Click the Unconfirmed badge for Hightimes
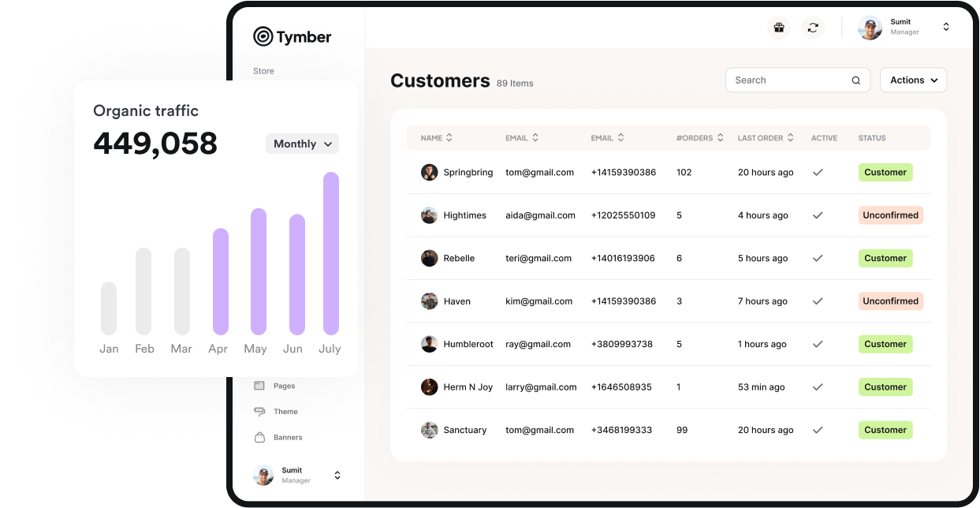The height and width of the screenshot is (508, 980). tap(891, 215)
